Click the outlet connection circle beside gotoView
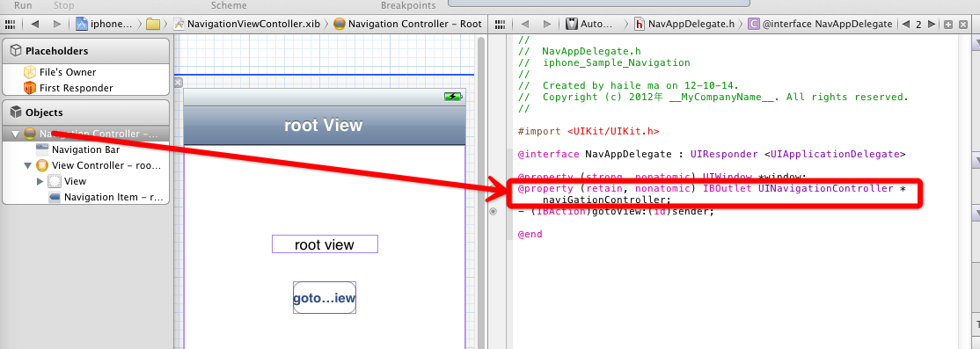 (494, 212)
